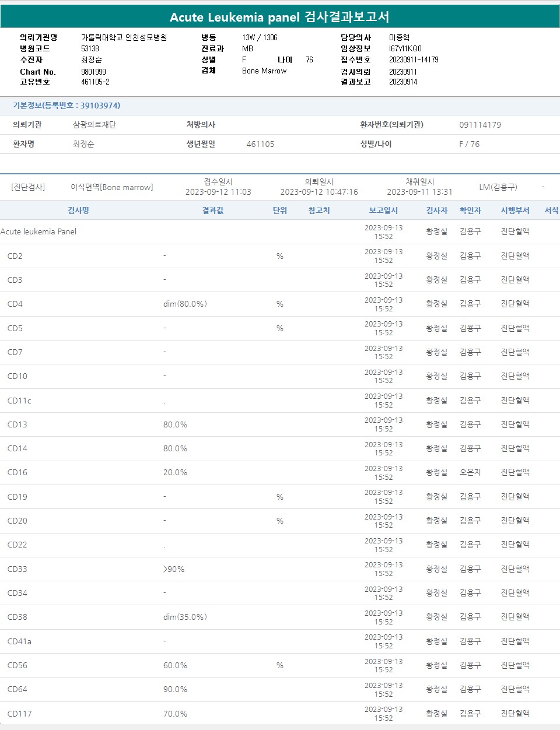Screen dimensions: 560x730
Task: Click the Acute Leukemia panel 검사결과보고서 title
Action: click(279, 17)
